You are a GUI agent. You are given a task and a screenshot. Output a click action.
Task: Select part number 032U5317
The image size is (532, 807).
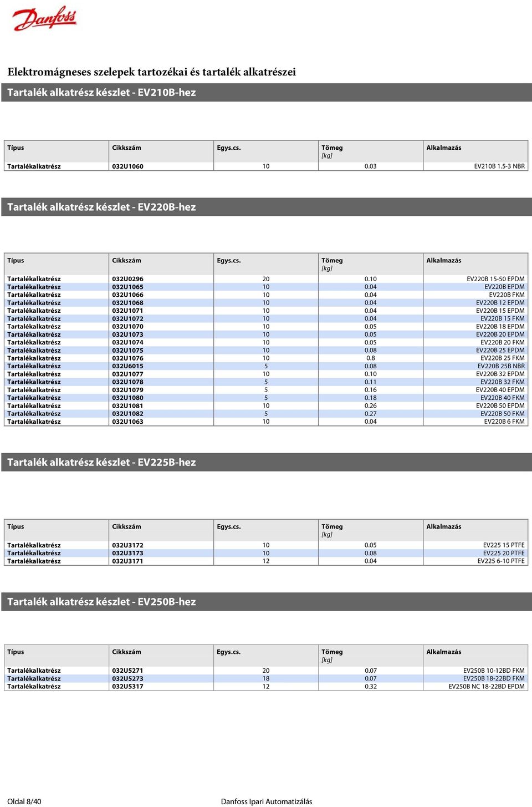pyautogui.click(x=127, y=687)
